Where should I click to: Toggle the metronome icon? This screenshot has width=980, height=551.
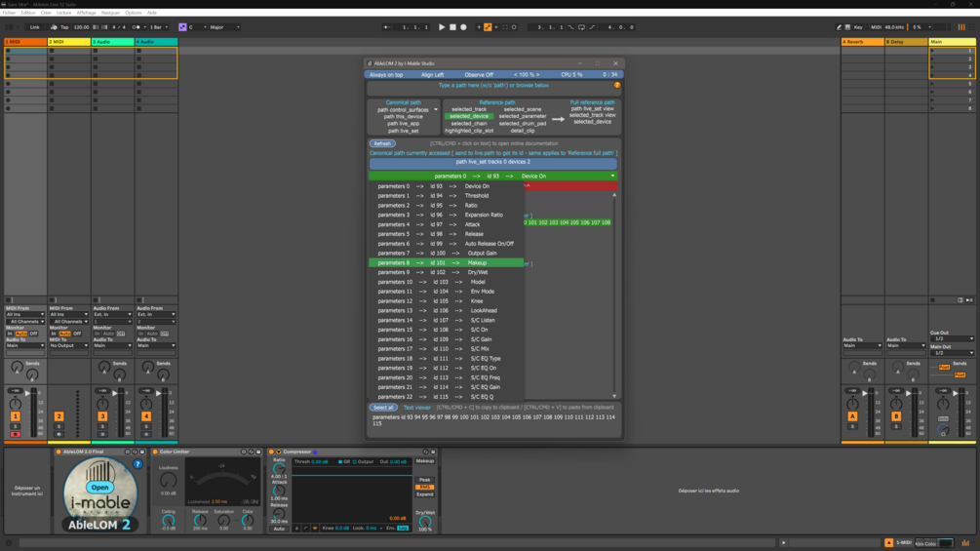point(136,27)
